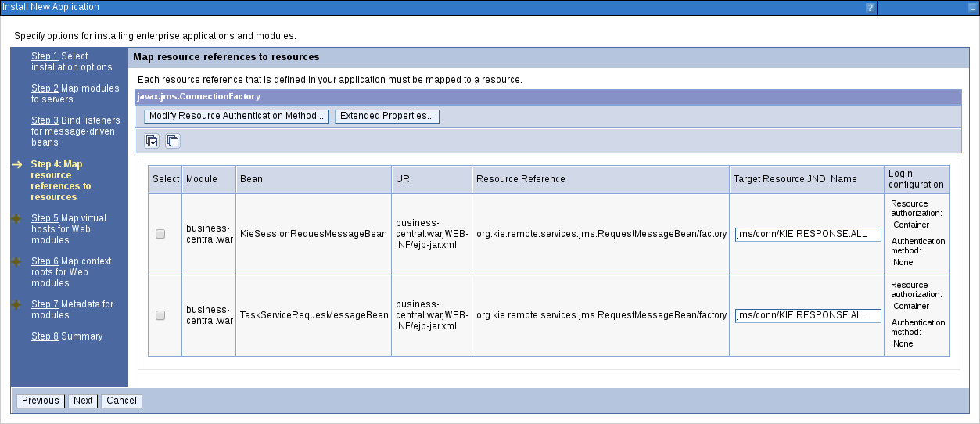Click the Select All rows icon
980x424 pixels.
(x=153, y=141)
